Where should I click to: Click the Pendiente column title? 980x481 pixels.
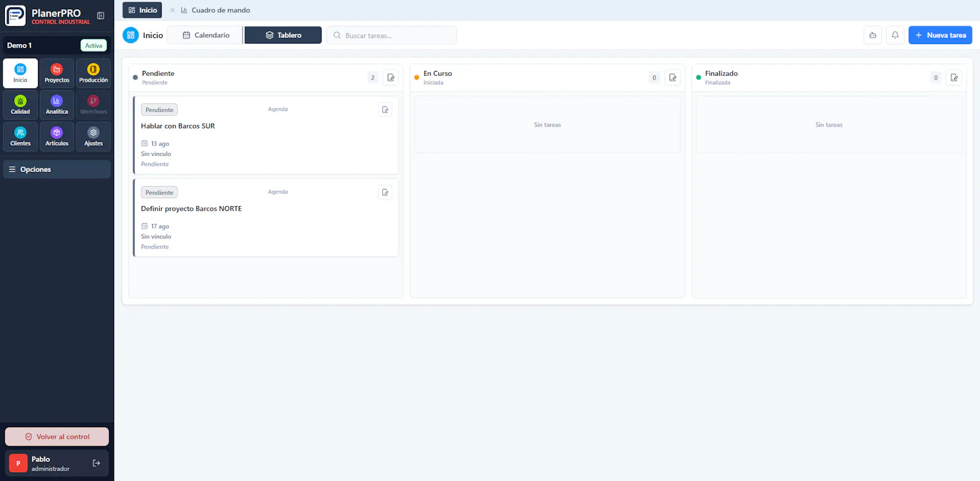[x=158, y=73]
